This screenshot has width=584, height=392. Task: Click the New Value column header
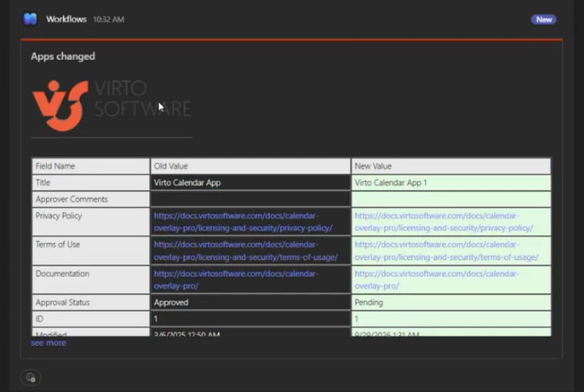pyautogui.click(x=451, y=166)
